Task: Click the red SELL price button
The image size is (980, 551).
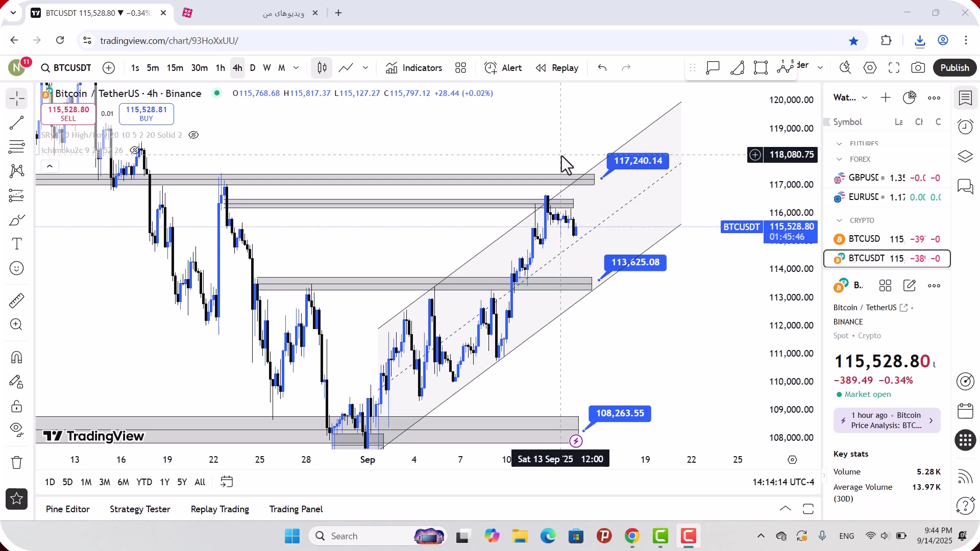Action: pyautogui.click(x=68, y=114)
